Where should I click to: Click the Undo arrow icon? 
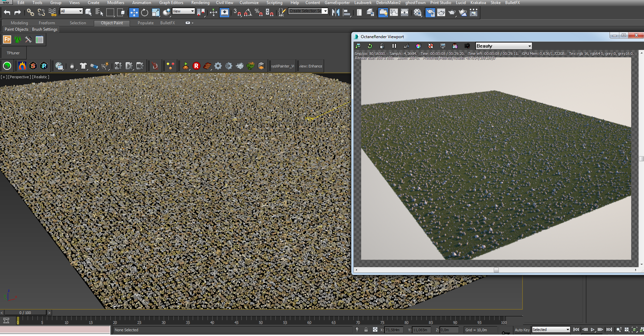tap(7, 13)
